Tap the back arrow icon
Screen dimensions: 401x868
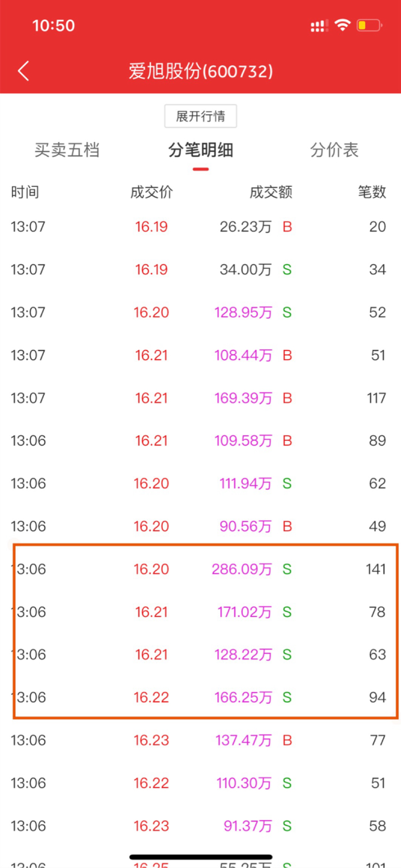coord(23,71)
